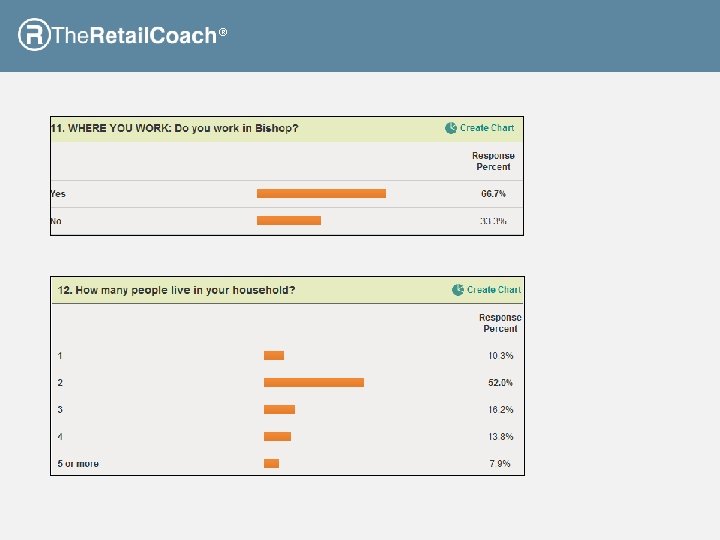Click the bar for 5 or more people

[x=271, y=463]
